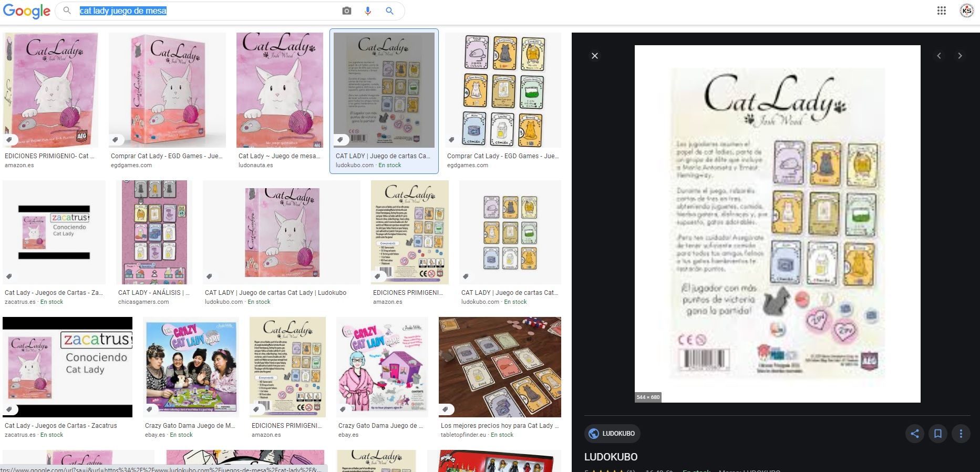980x472 pixels.
Task: Open second-row ludokubo pink box thumbnail
Action: [x=282, y=232]
